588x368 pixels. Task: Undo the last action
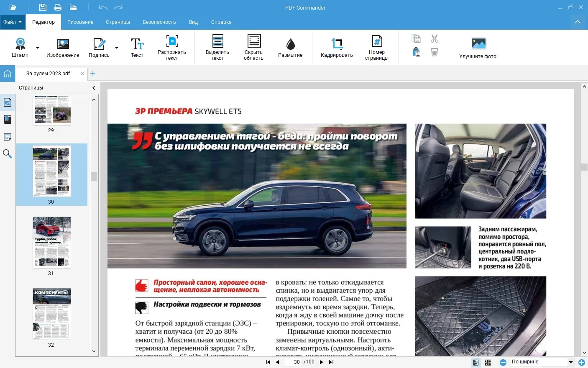(103, 8)
